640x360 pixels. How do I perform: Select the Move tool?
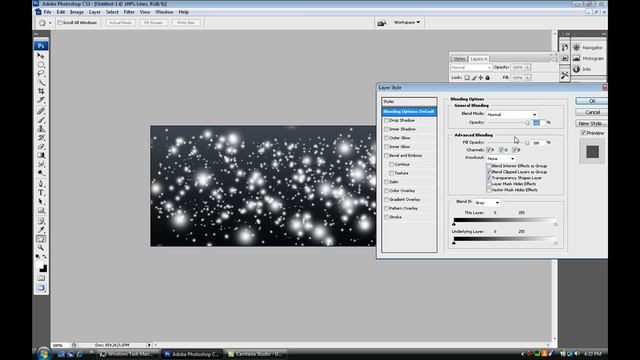(x=41, y=56)
